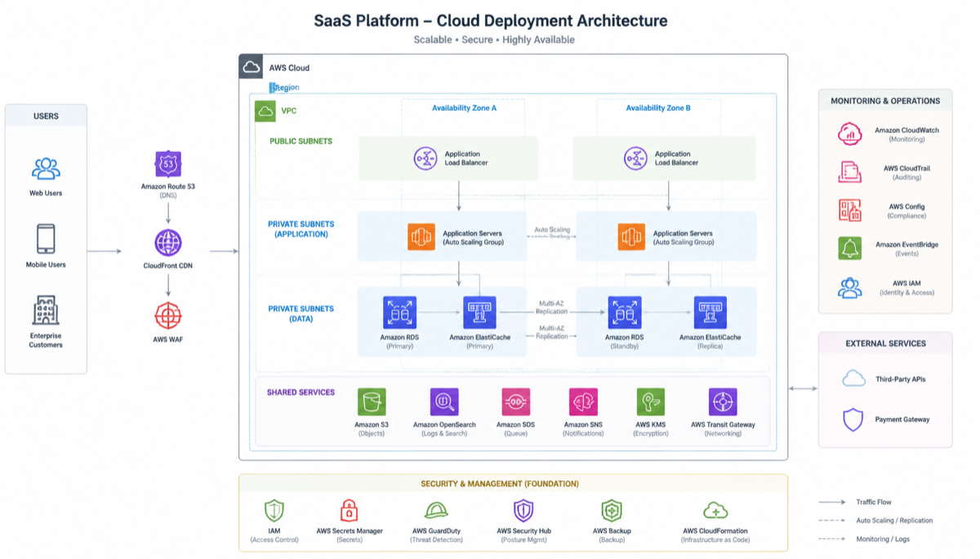Click the AWS CloudFormation cloud icon

[x=715, y=511]
